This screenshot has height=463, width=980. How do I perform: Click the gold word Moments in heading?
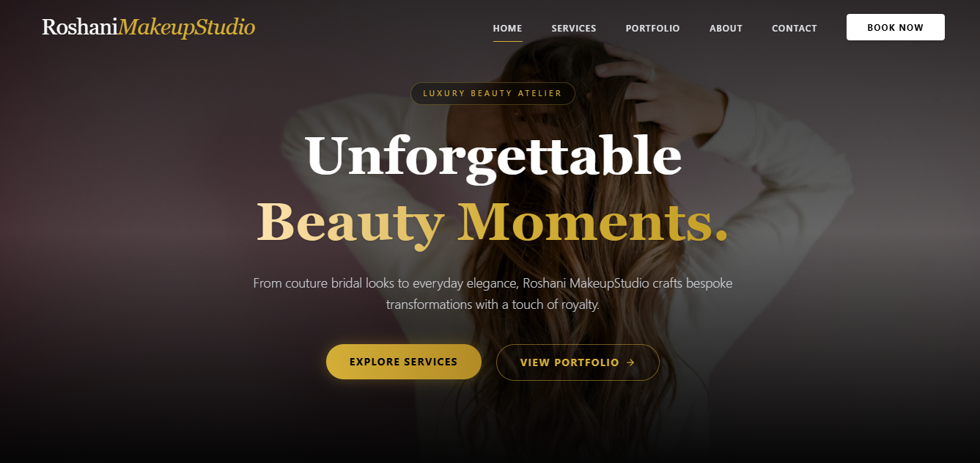(584, 221)
